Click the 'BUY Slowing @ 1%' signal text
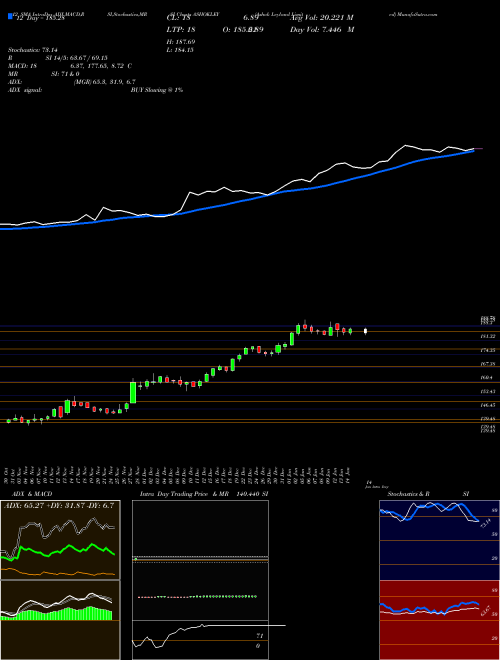The image size is (500, 660). coord(157,90)
